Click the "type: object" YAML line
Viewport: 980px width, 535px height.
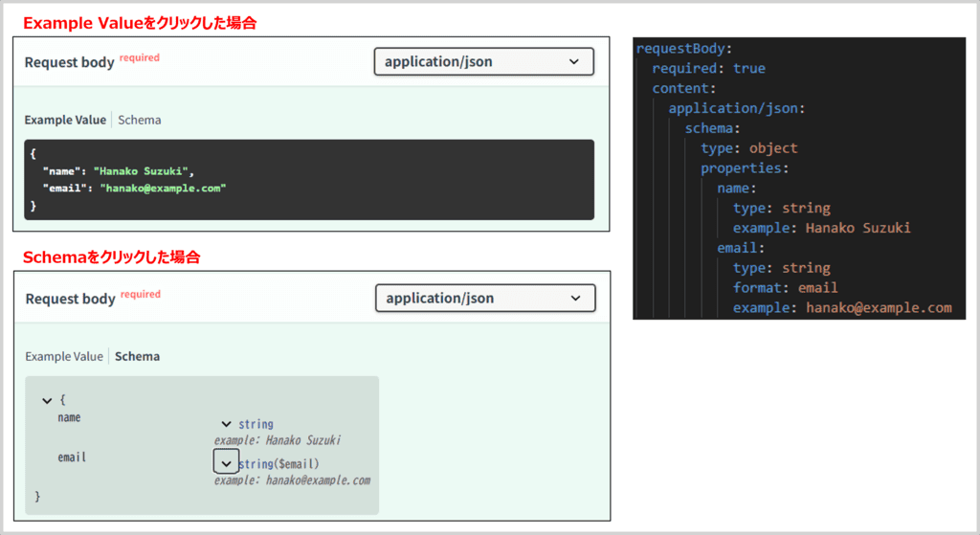[x=748, y=148]
